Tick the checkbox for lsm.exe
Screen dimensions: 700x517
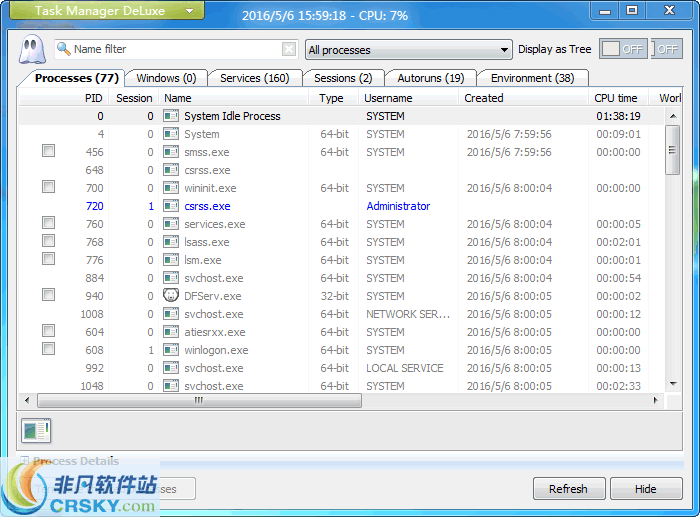48,258
